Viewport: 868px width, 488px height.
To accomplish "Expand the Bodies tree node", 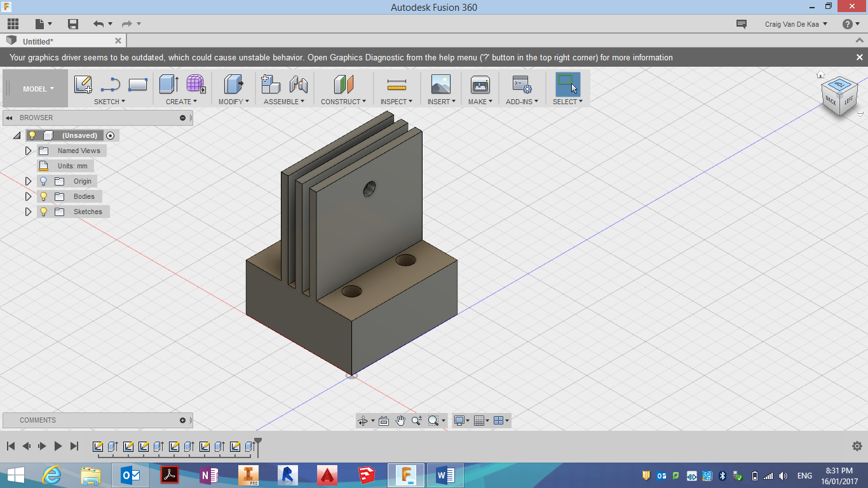I will [x=28, y=196].
